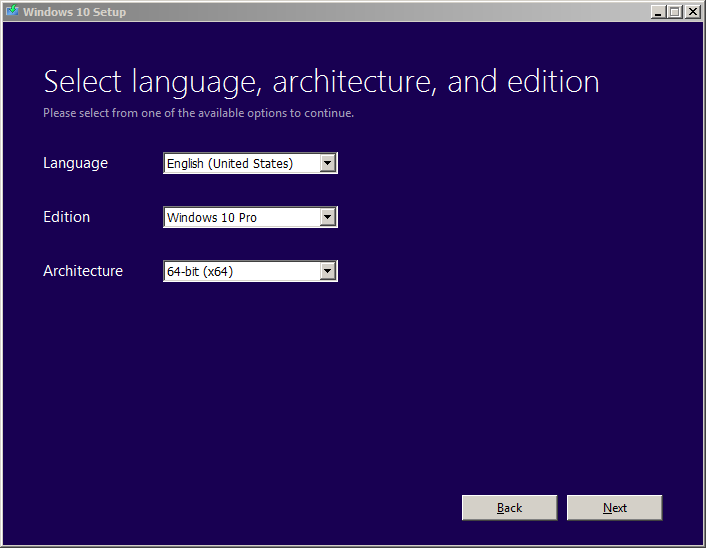Click the Language label text
This screenshot has width=706, height=548.
[75, 163]
